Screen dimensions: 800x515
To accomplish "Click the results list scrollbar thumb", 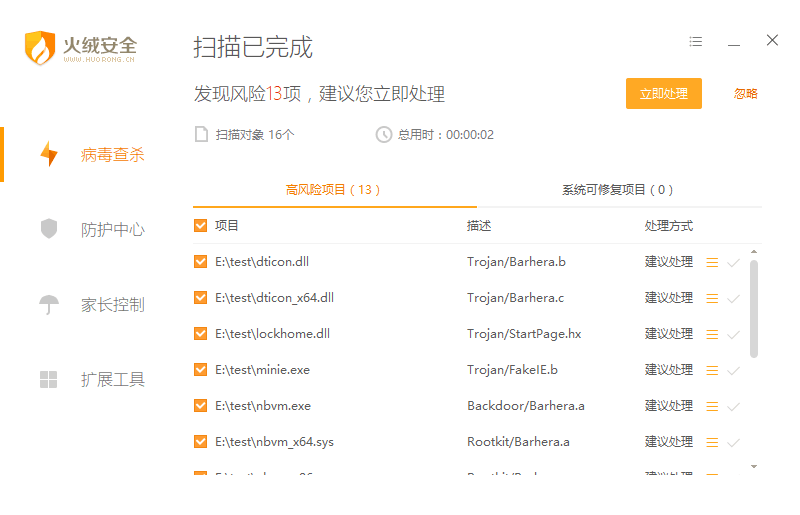I will [754, 309].
